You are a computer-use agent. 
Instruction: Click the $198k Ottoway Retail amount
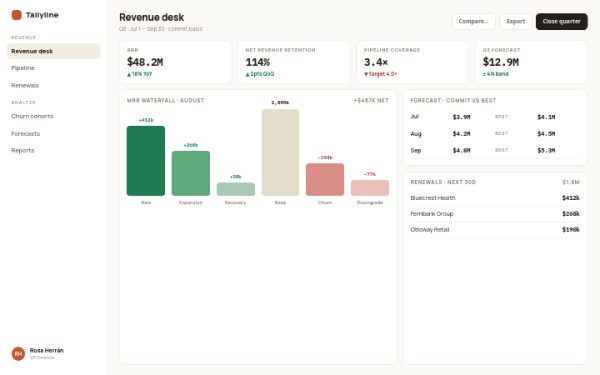click(x=571, y=230)
